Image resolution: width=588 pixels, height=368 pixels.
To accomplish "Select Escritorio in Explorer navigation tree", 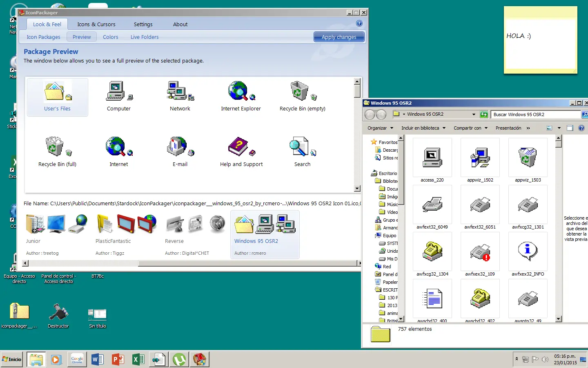I will (384, 173).
